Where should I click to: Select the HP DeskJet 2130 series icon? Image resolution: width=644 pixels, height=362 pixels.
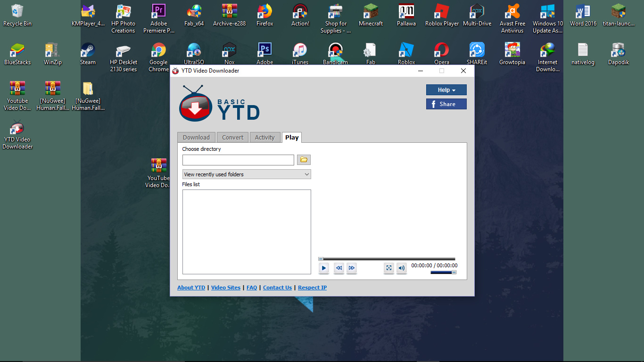tap(123, 58)
